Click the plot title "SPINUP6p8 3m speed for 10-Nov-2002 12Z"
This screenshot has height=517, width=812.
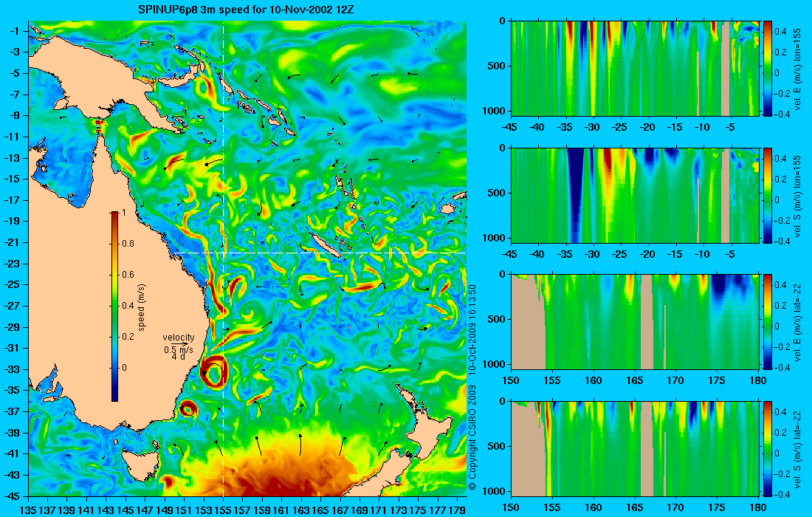coord(246,10)
